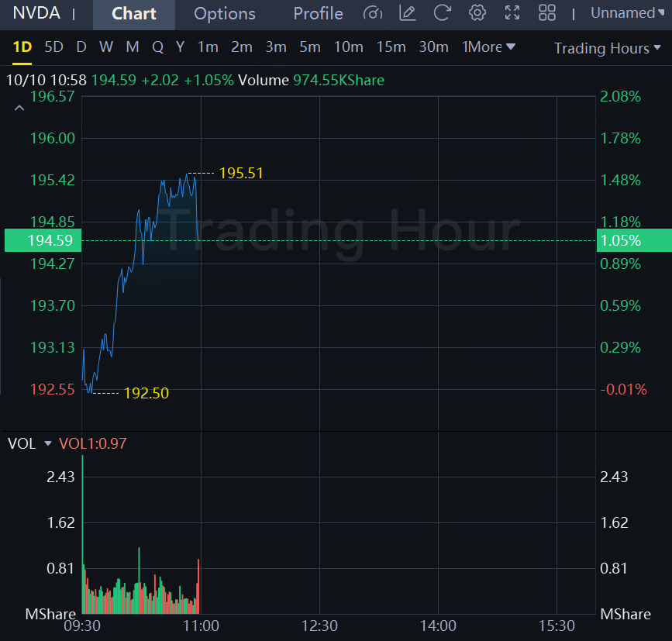
Task: Click the Volume 974.55KShare readout
Action: coord(311,80)
